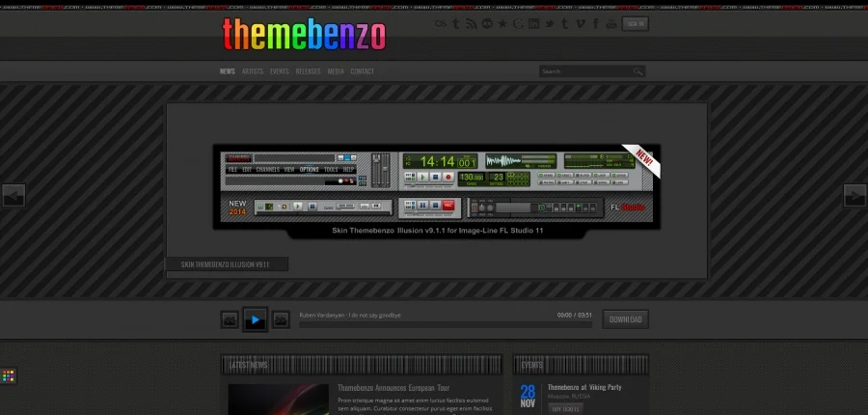Open the FL Studio skin slide image
Image resolution: width=868 pixels, height=415 pixels.
[437, 191]
